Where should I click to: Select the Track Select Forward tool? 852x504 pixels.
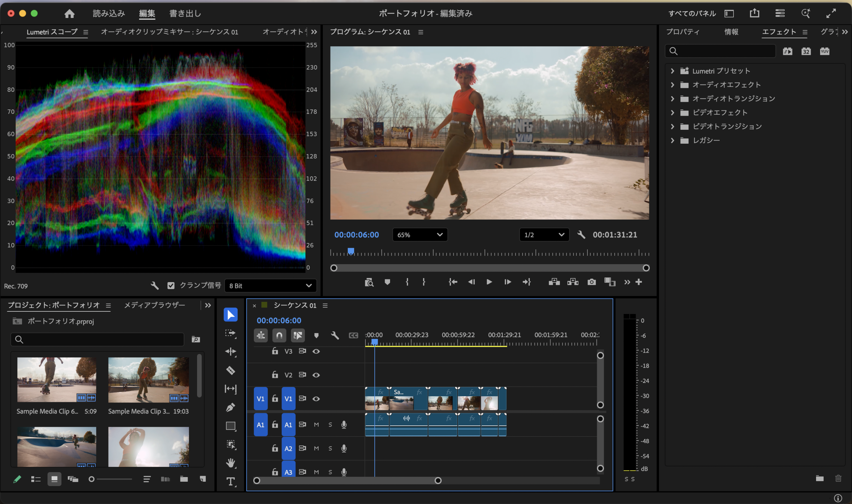(231, 333)
